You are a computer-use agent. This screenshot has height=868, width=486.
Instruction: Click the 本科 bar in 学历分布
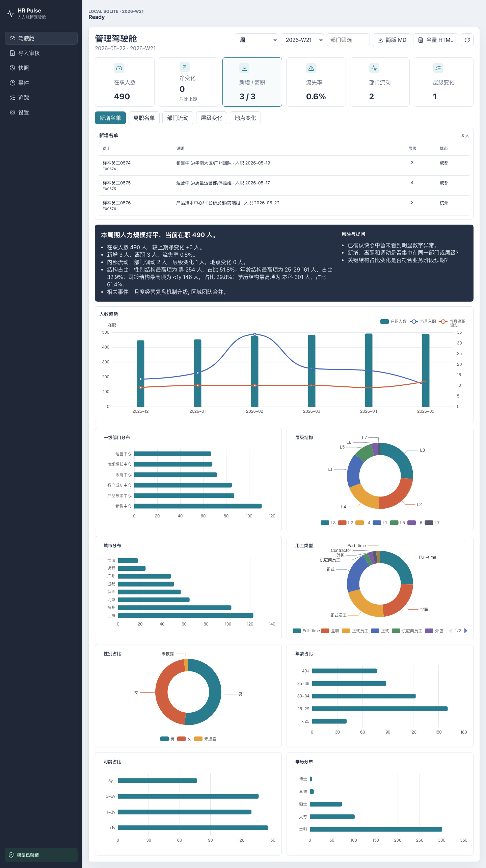[376, 829]
